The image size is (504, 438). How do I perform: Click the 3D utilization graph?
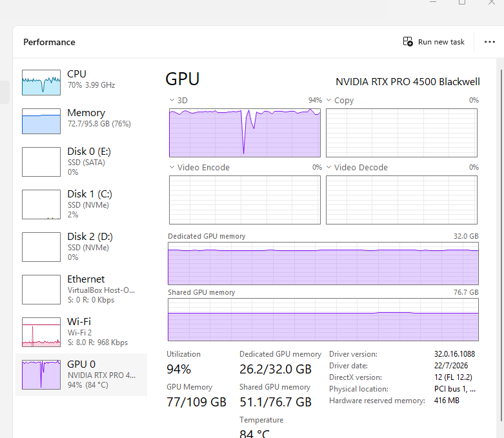(x=245, y=133)
